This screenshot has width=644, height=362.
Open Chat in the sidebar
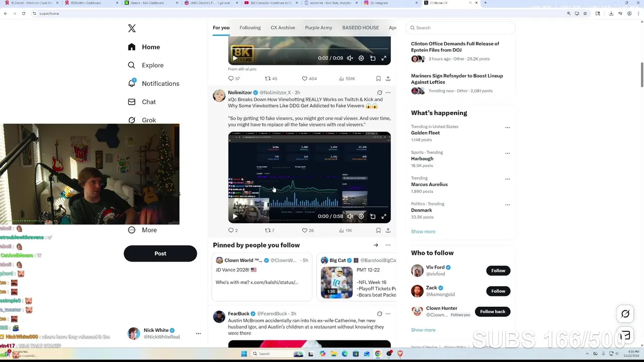pyautogui.click(x=142, y=102)
